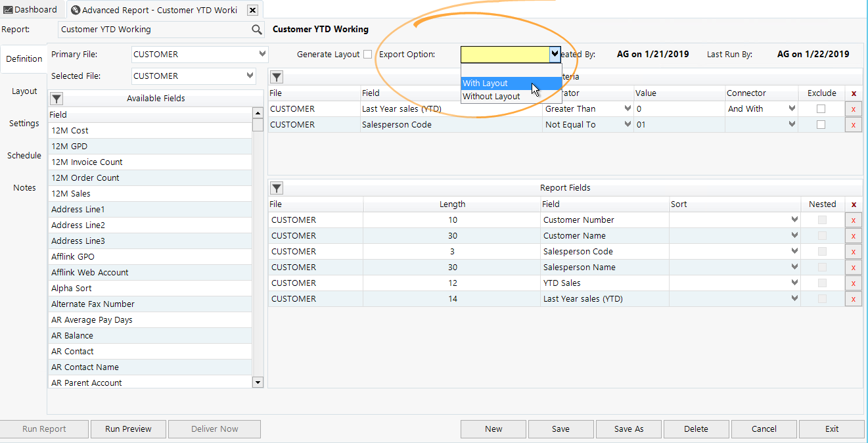The height and width of the screenshot is (443, 868).
Task: Check Exclude for the Salesperson Code criterion
Action: [821, 124]
